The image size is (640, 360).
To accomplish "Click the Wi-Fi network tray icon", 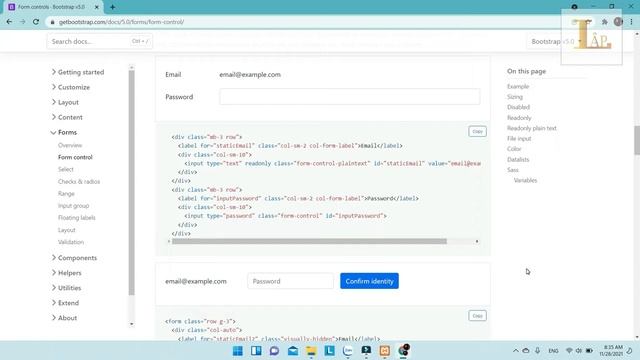I will (569, 351).
